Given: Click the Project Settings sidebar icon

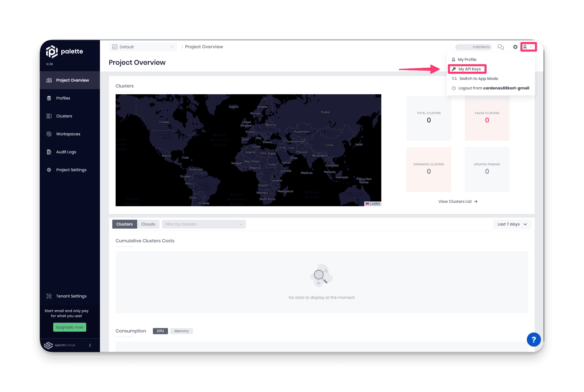Looking at the screenshot, I should point(50,170).
